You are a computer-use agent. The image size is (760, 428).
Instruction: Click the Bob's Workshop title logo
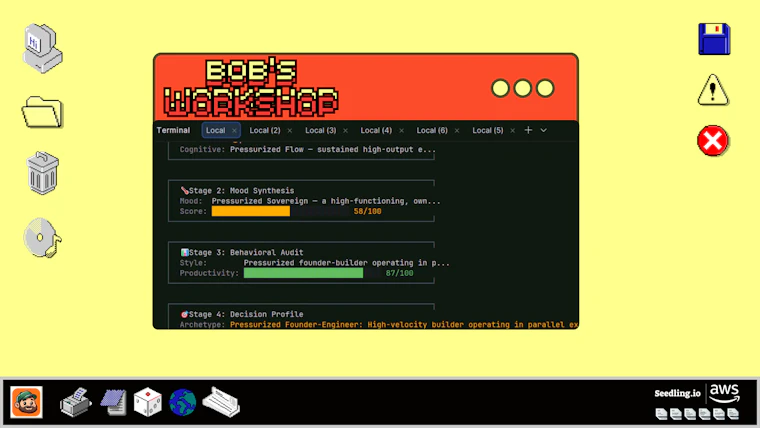[251, 88]
